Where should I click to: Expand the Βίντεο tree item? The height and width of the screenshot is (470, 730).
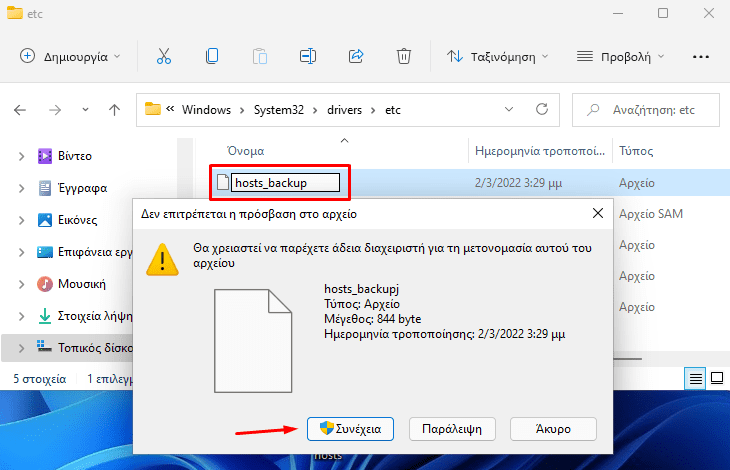point(21,156)
